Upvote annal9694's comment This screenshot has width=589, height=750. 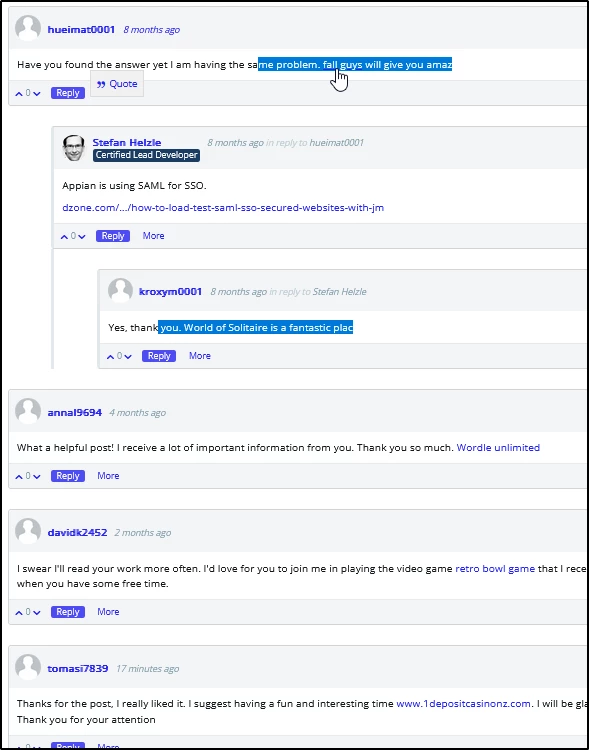click(19, 476)
